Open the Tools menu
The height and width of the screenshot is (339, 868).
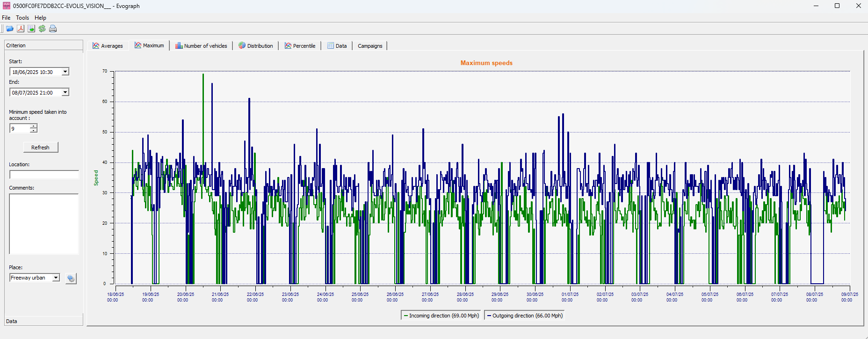pos(22,18)
